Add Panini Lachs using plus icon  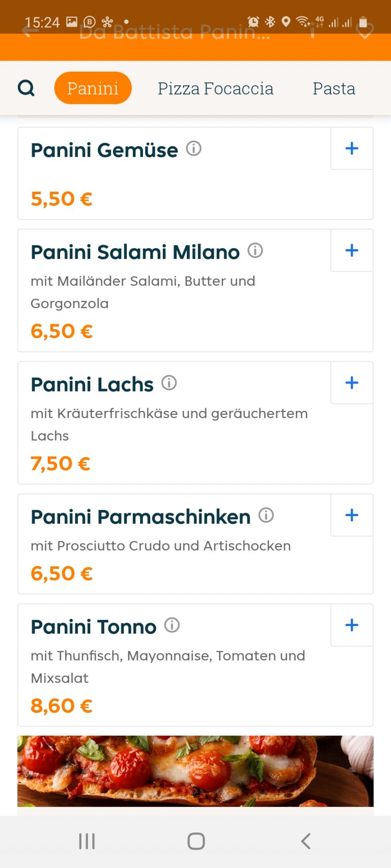pyautogui.click(x=352, y=383)
